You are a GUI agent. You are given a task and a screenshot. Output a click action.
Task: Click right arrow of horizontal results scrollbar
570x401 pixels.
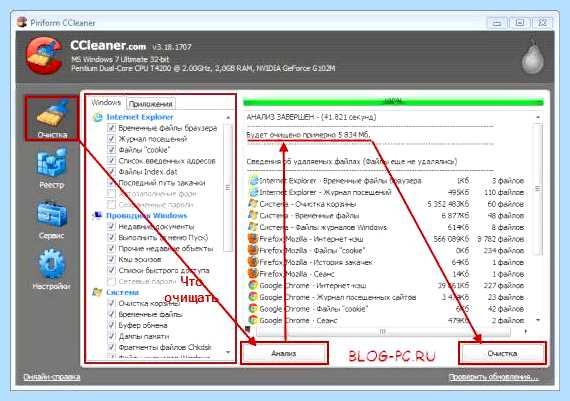526,332
